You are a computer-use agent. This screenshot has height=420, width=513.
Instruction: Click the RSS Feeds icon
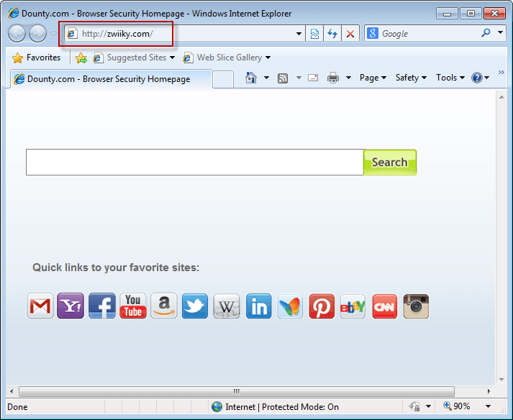pyautogui.click(x=283, y=78)
